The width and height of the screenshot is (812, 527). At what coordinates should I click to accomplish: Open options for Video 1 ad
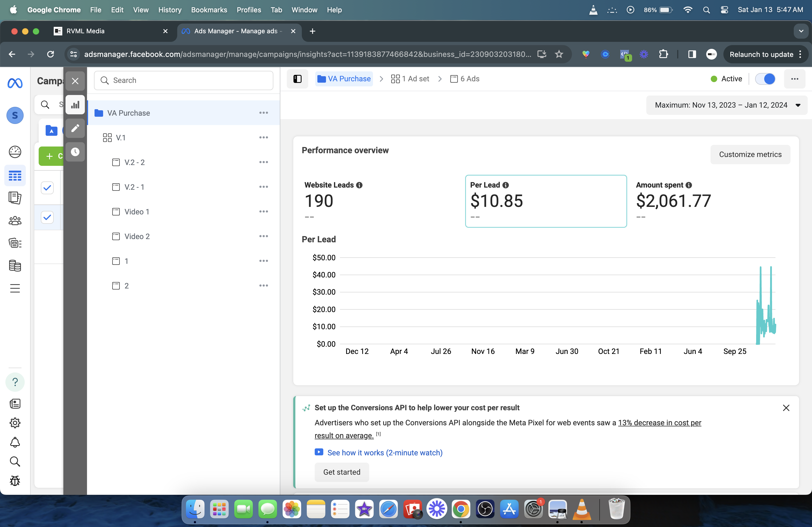263,211
